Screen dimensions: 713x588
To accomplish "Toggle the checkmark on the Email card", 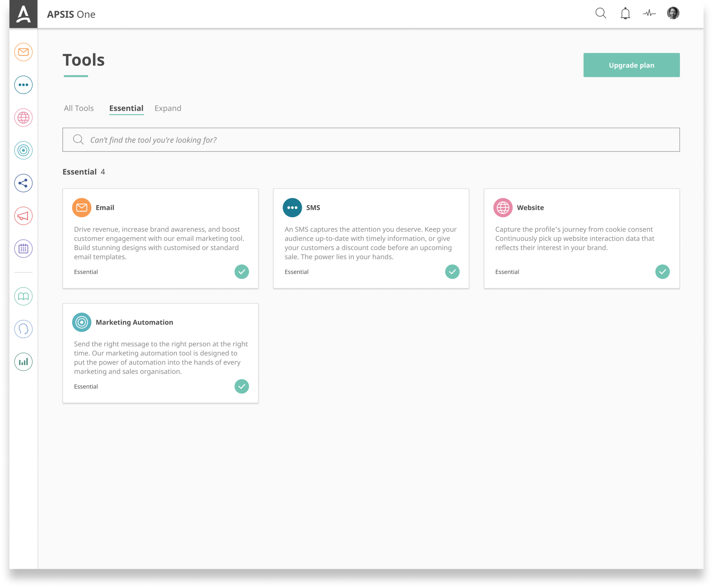I will click(x=242, y=272).
